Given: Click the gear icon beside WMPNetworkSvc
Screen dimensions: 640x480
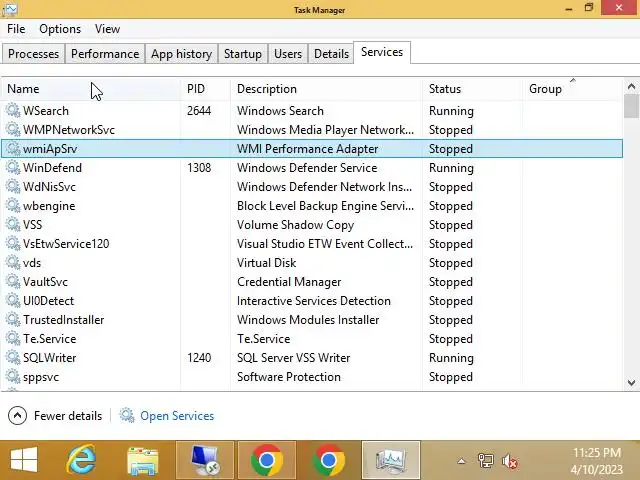Looking at the screenshot, I should point(13,130).
